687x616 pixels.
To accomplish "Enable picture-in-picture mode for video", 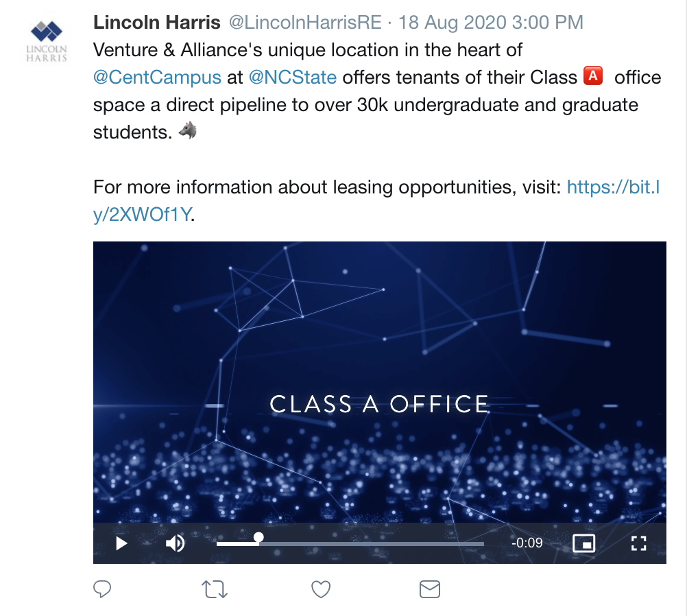I will (x=583, y=544).
